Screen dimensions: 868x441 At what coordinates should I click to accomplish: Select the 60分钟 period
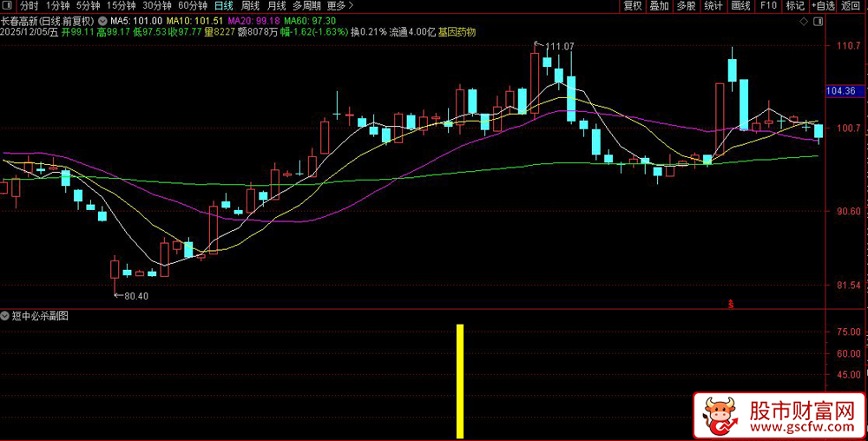pyautogui.click(x=193, y=6)
